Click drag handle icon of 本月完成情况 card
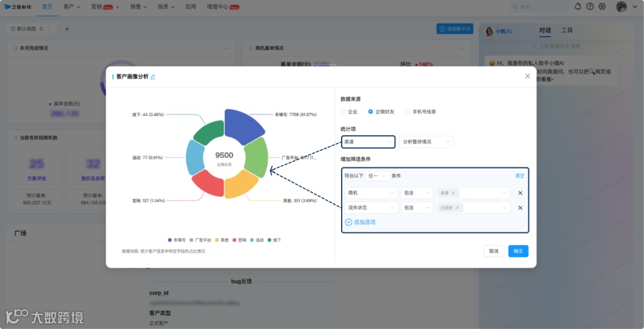644x329 pixels. coord(16,48)
